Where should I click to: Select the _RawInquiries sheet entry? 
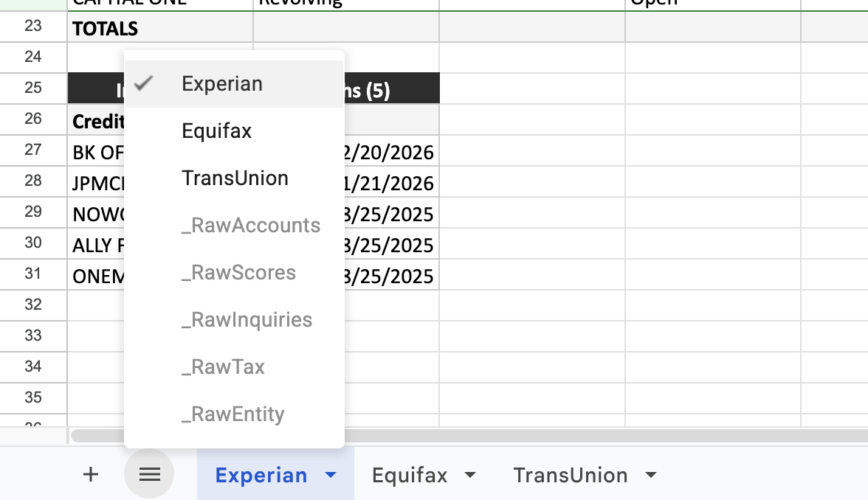(x=247, y=319)
